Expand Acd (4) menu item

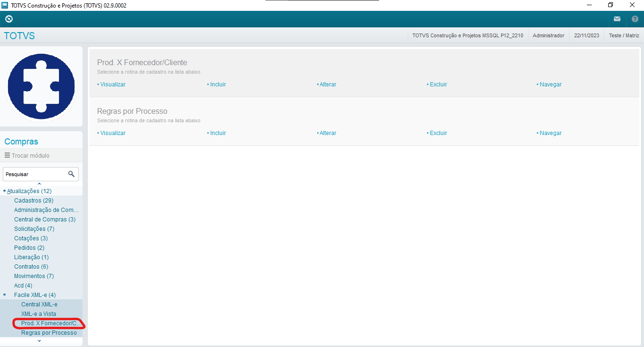[x=23, y=286]
